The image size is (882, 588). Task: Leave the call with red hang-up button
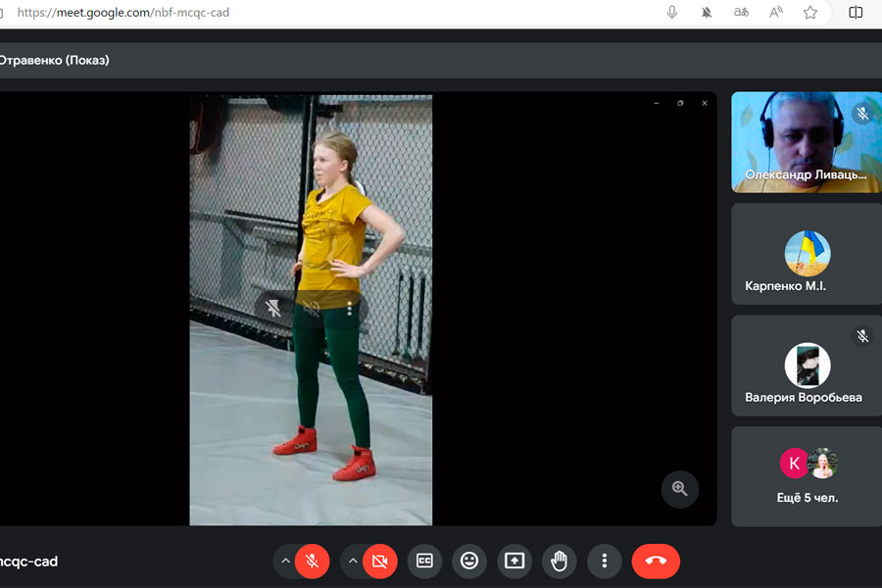(x=656, y=562)
